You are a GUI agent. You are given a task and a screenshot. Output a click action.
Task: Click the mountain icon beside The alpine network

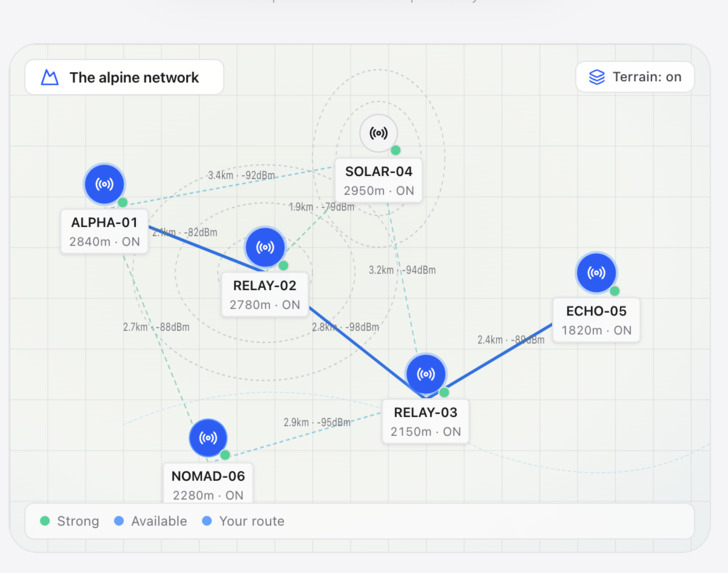(x=50, y=77)
